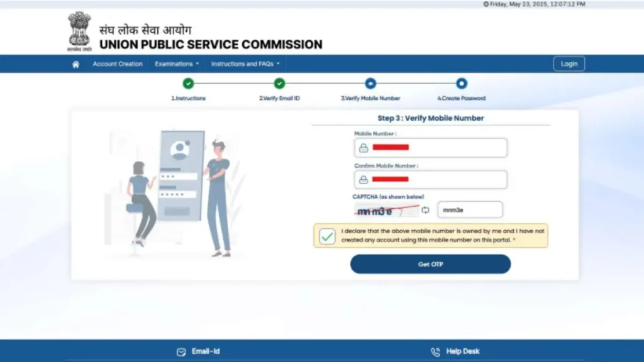The image size is (644, 362).
Task: Click the Login button
Action: click(x=569, y=63)
